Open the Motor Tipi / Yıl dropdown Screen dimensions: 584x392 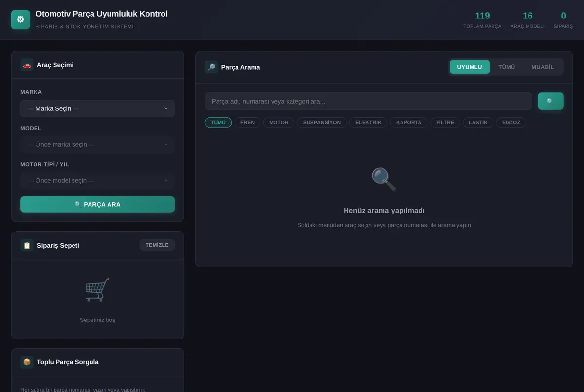(97, 180)
